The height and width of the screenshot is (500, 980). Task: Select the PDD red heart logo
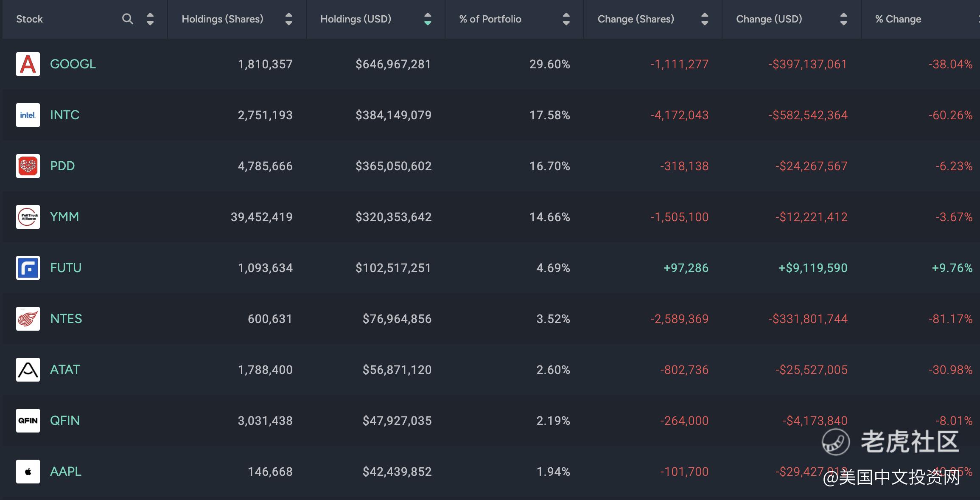click(x=28, y=166)
